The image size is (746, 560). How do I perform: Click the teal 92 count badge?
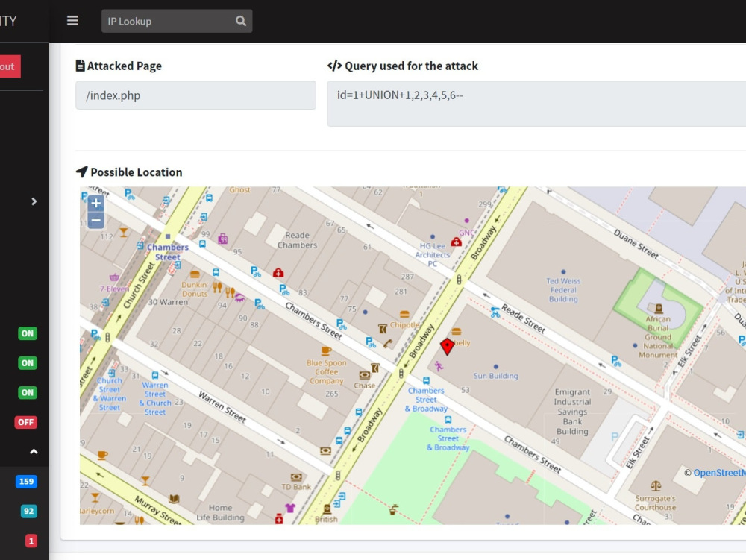click(x=28, y=511)
